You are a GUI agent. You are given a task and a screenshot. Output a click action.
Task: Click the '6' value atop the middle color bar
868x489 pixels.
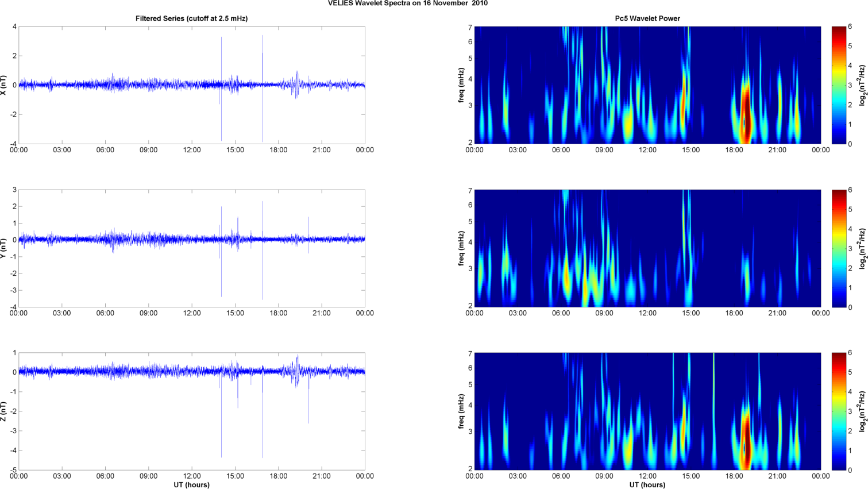(850, 190)
